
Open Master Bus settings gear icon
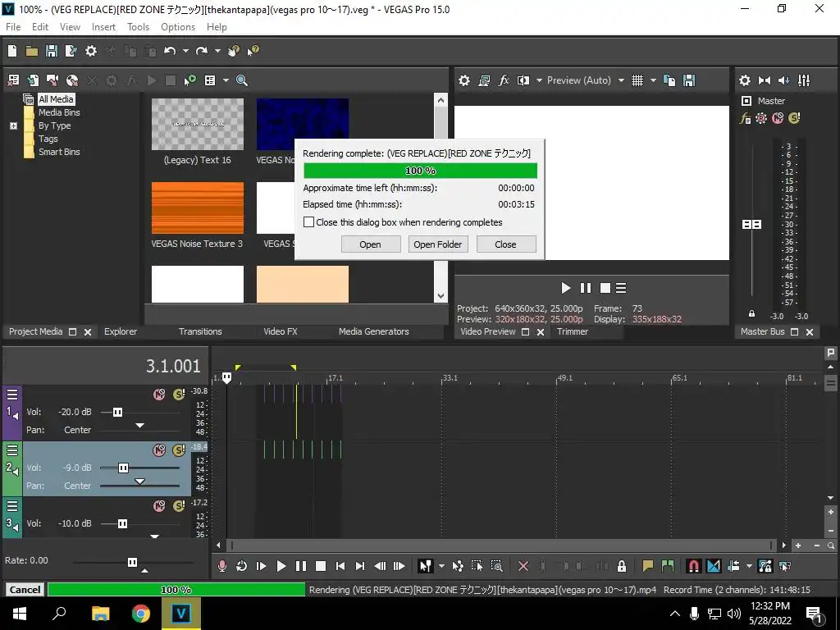tap(745, 80)
